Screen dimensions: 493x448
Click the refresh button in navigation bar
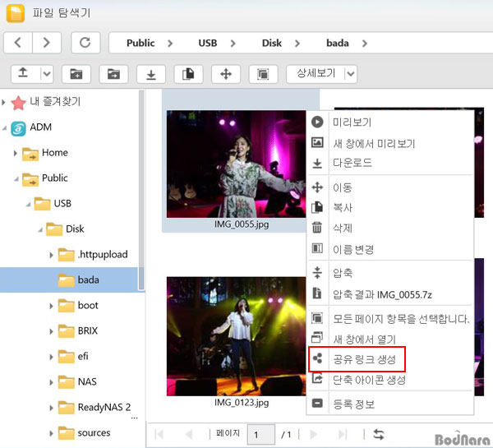(x=86, y=43)
